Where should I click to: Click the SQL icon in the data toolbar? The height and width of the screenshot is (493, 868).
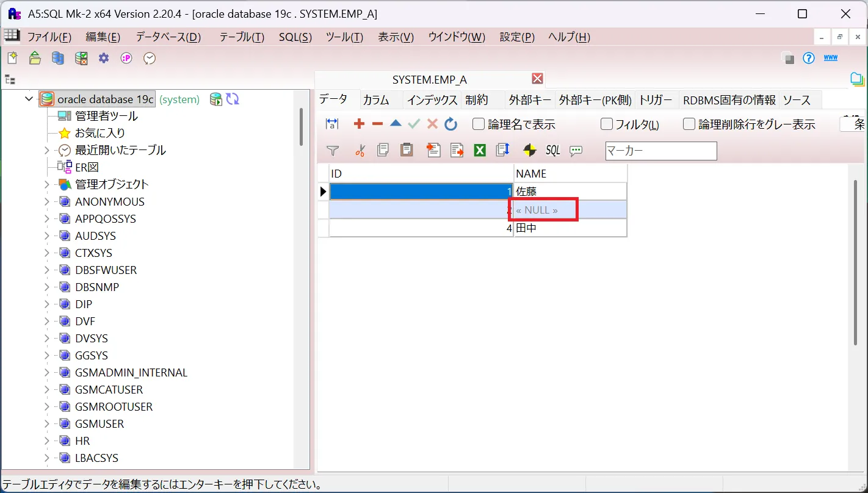click(552, 150)
